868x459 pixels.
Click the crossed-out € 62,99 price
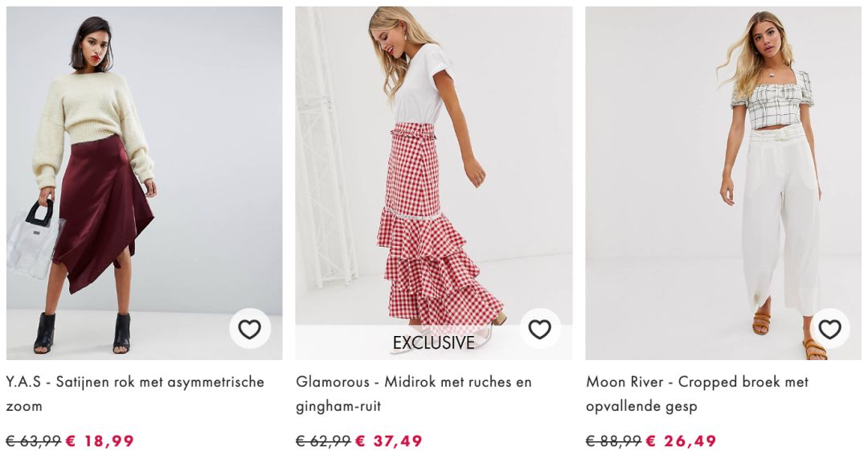(323, 441)
